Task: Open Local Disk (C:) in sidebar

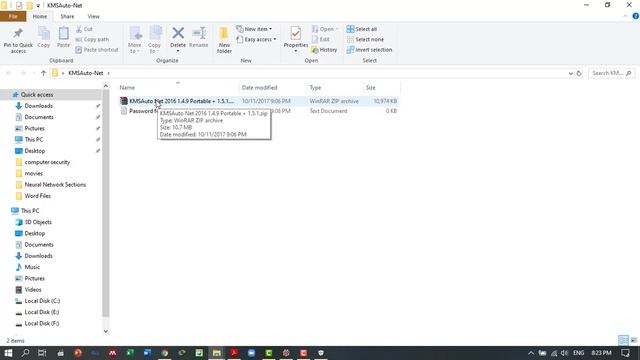Action: (x=42, y=301)
